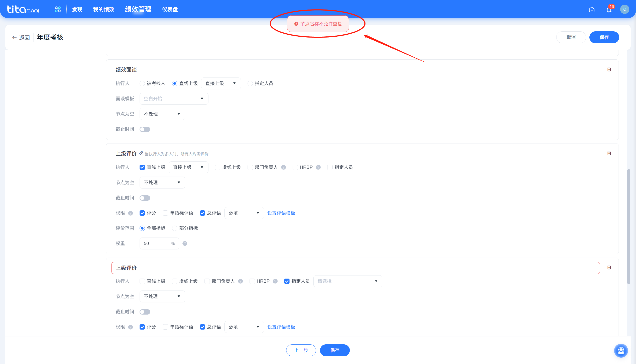
Task: Edit the 上级评价 node name pencil icon
Action: 141,153
